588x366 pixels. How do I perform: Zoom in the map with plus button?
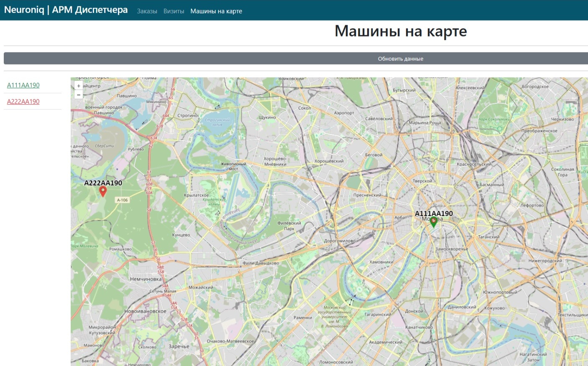point(79,86)
